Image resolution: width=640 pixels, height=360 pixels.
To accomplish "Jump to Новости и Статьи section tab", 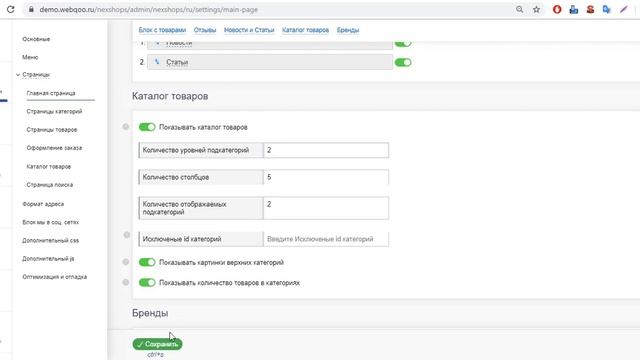I will [x=249, y=30].
